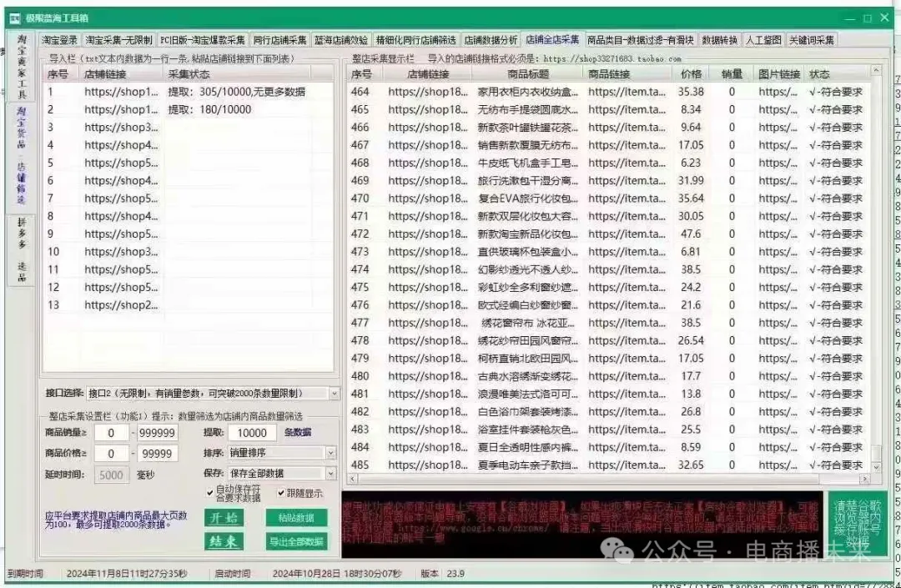
Task: Click the app logo in the title bar
Action: (x=15, y=18)
